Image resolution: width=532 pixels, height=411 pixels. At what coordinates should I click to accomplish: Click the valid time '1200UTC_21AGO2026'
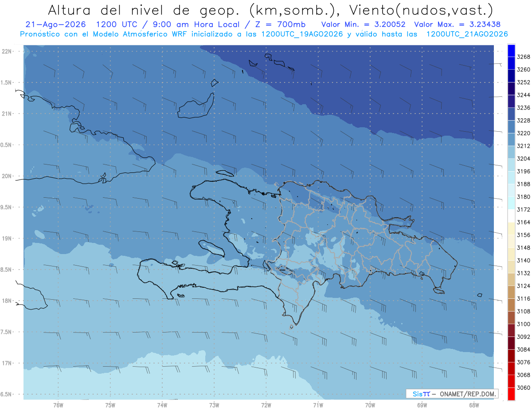point(466,34)
